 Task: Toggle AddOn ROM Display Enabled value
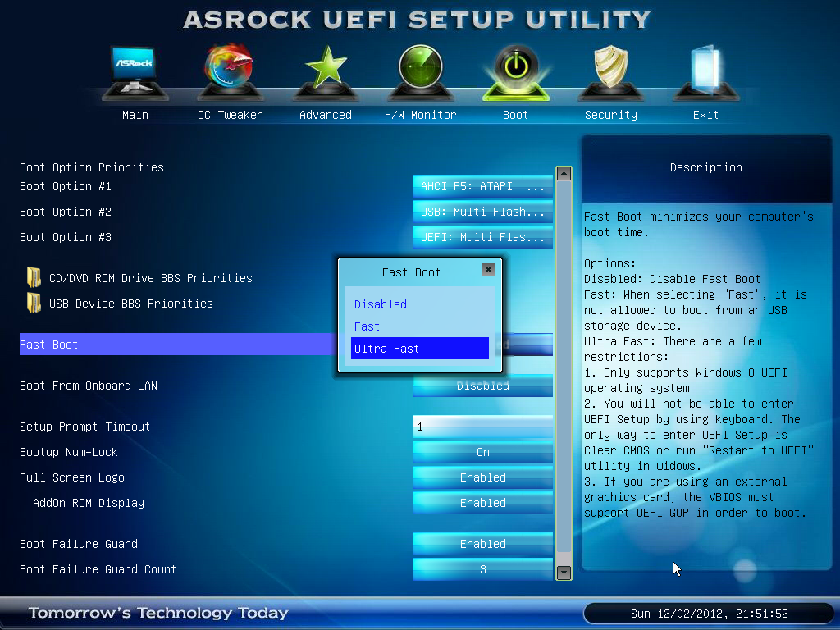point(482,503)
